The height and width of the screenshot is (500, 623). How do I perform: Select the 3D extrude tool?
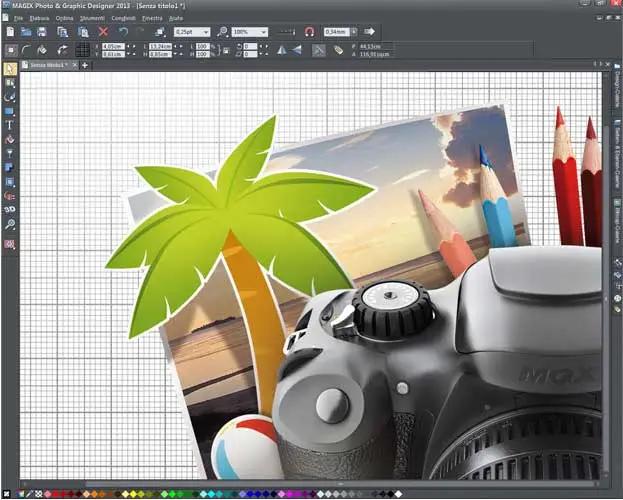click(x=10, y=209)
